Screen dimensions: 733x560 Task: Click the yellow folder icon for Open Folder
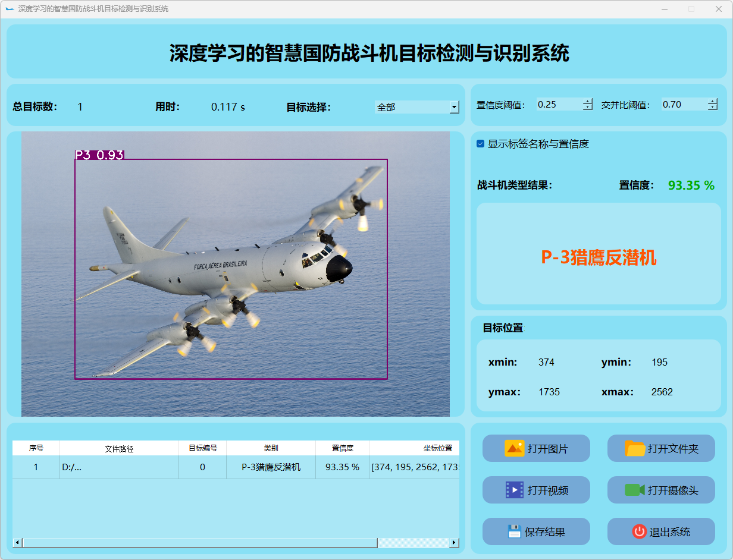[x=635, y=448]
